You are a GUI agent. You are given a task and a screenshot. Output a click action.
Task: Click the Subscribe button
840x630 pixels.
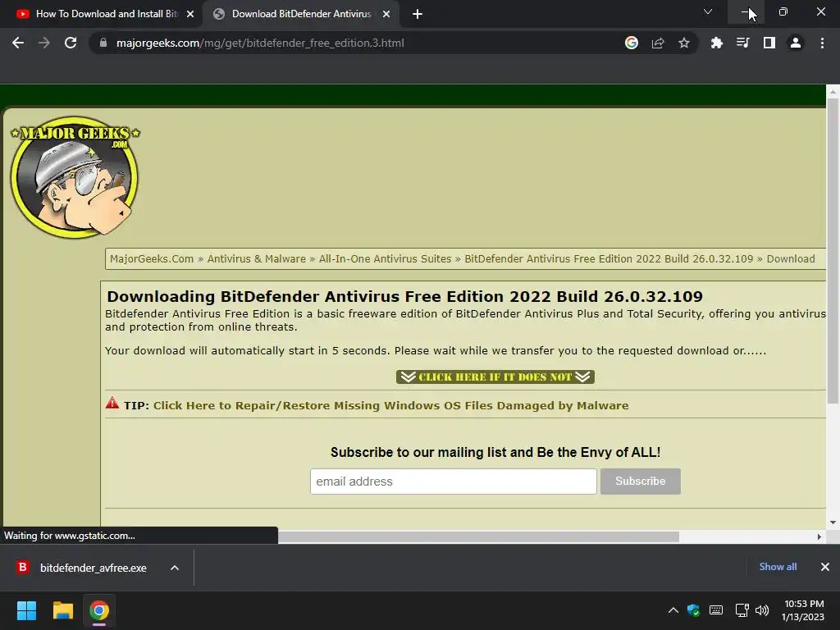640,481
